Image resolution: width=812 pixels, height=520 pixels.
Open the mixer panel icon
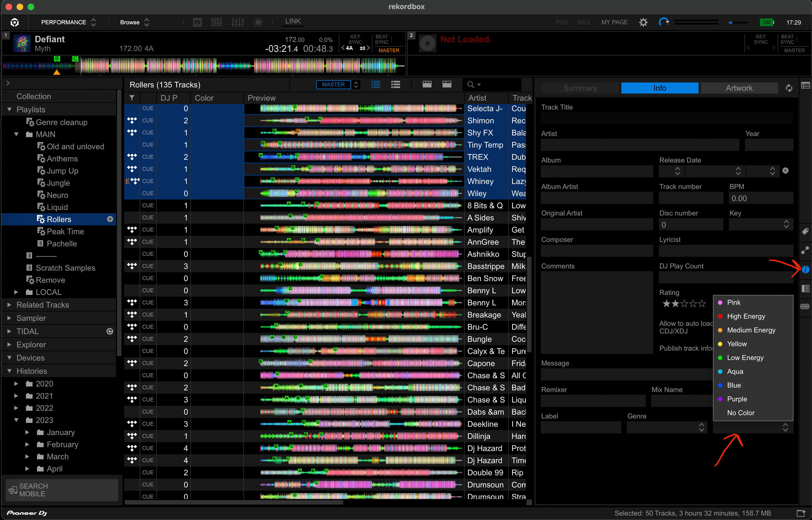coord(238,22)
